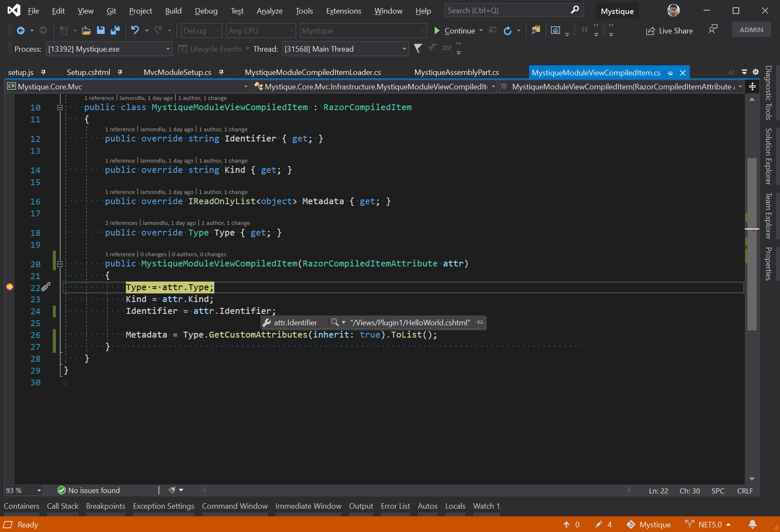Undo the last edit with undo arrow
Screen dimensions: 780x532
click(x=135, y=30)
